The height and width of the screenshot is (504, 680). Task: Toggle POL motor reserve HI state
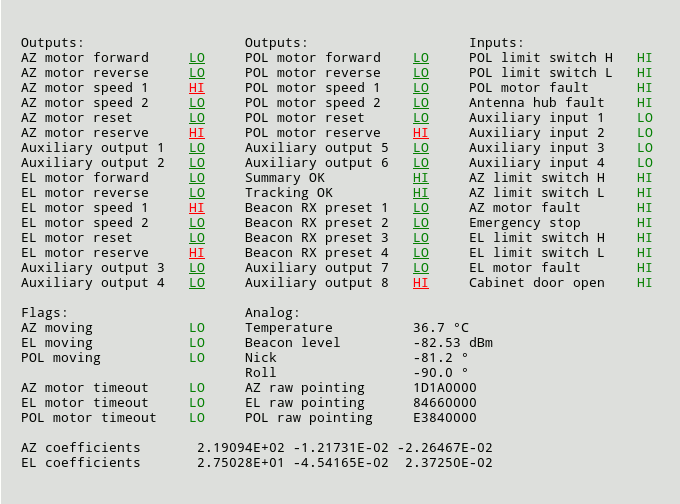[420, 133]
